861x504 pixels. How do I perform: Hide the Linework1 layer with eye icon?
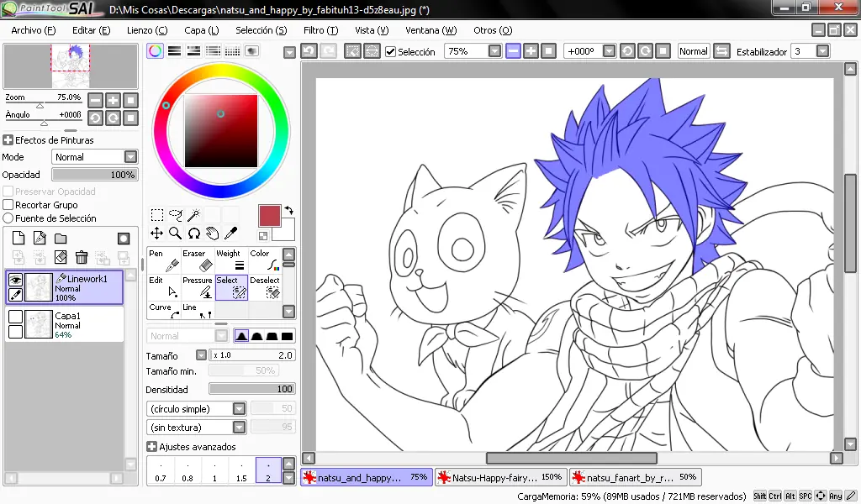[x=15, y=280]
